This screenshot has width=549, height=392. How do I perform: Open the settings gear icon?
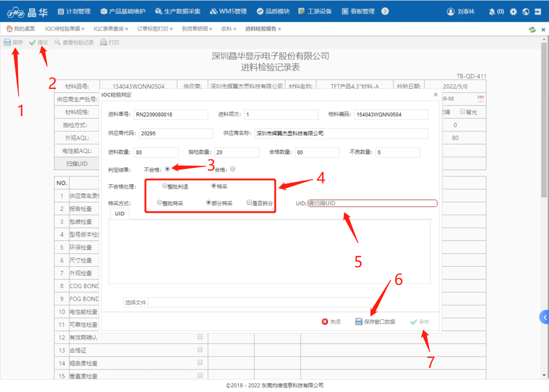tap(513, 11)
